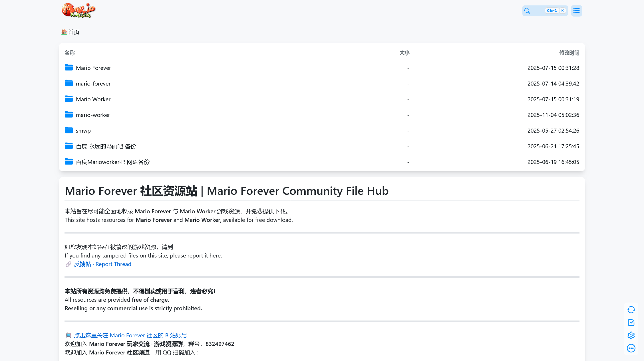Click the 名称 column header
The width and height of the screenshot is (644, 361).
tap(69, 53)
